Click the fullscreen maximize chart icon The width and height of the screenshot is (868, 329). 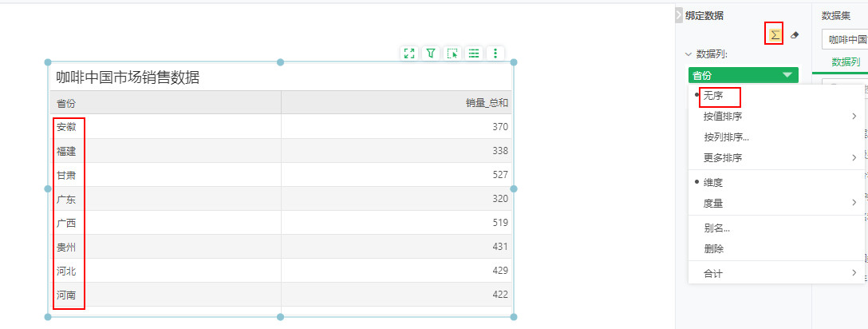pos(409,54)
